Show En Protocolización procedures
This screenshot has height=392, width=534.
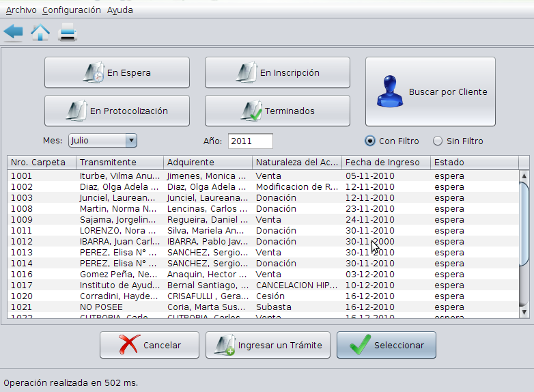click(x=117, y=111)
